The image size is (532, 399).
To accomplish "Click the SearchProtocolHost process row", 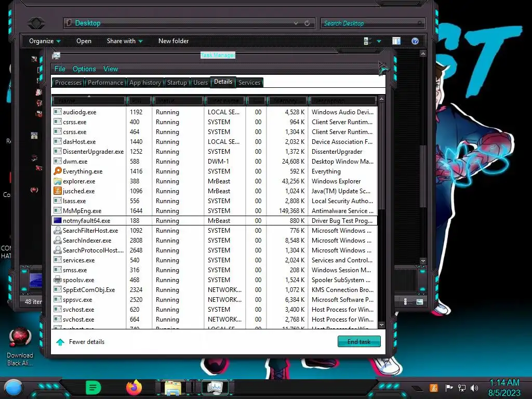I will pos(215,250).
